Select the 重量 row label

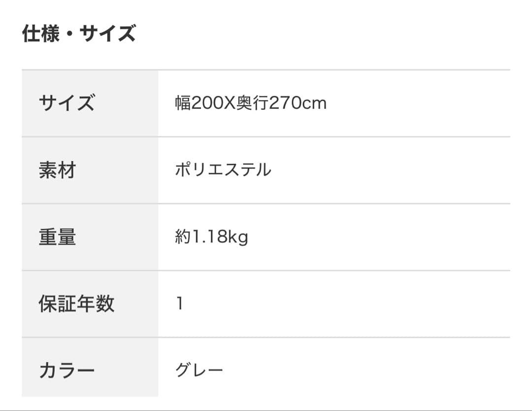(x=57, y=237)
